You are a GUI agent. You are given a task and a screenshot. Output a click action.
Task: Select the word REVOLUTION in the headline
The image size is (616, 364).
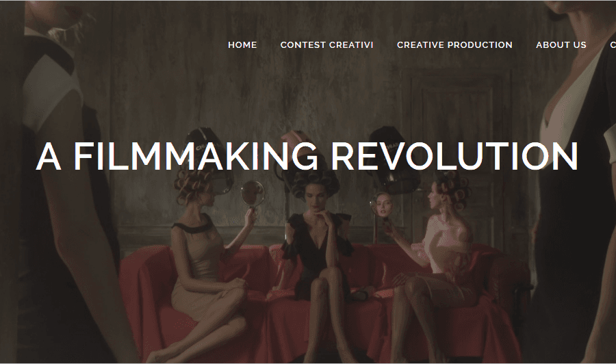[454, 156]
